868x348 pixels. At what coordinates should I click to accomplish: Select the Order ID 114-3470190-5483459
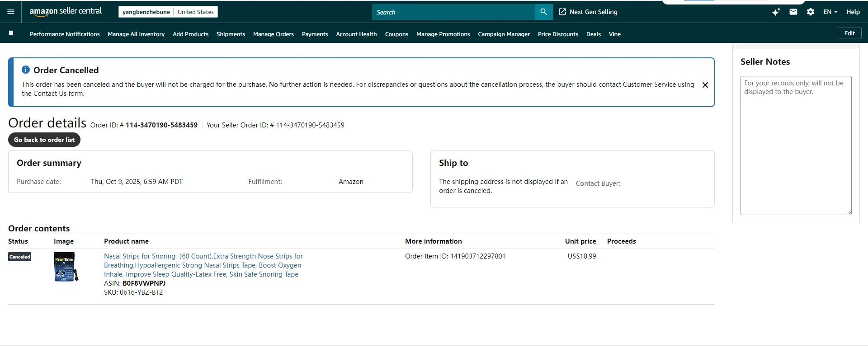[x=161, y=125]
